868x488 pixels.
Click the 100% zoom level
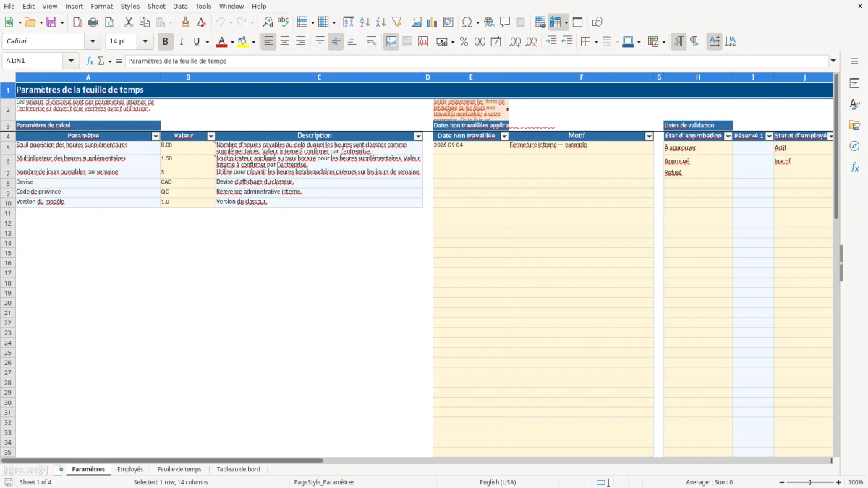856,482
